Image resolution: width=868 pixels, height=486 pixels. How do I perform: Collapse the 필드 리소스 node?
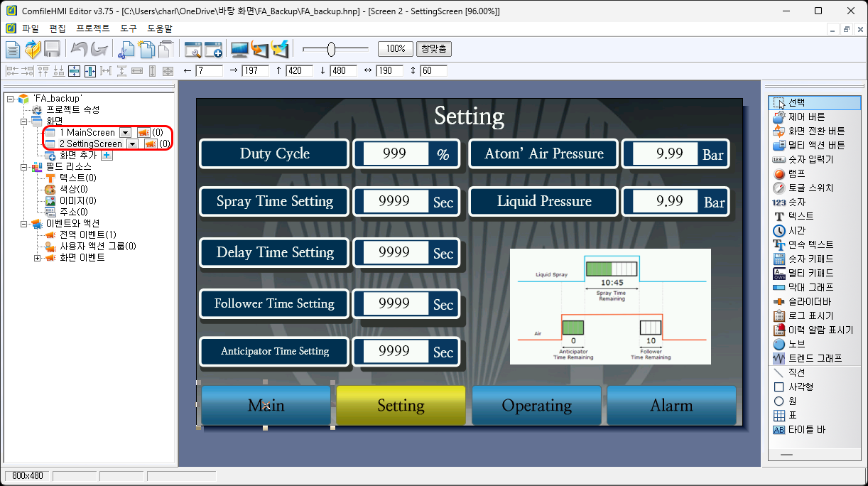click(x=23, y=167)
